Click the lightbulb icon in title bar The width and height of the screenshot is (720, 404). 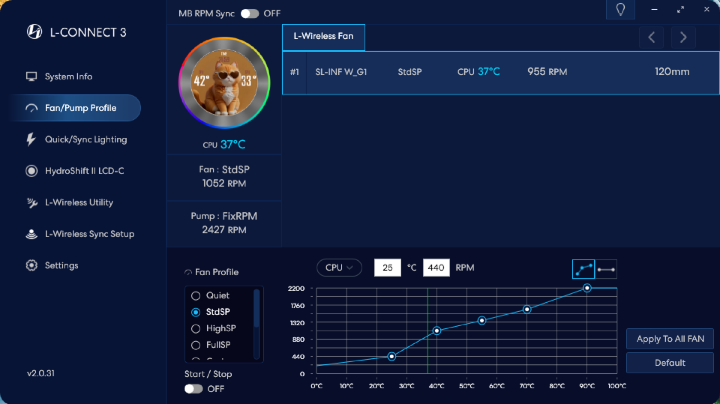coord(620,10)
